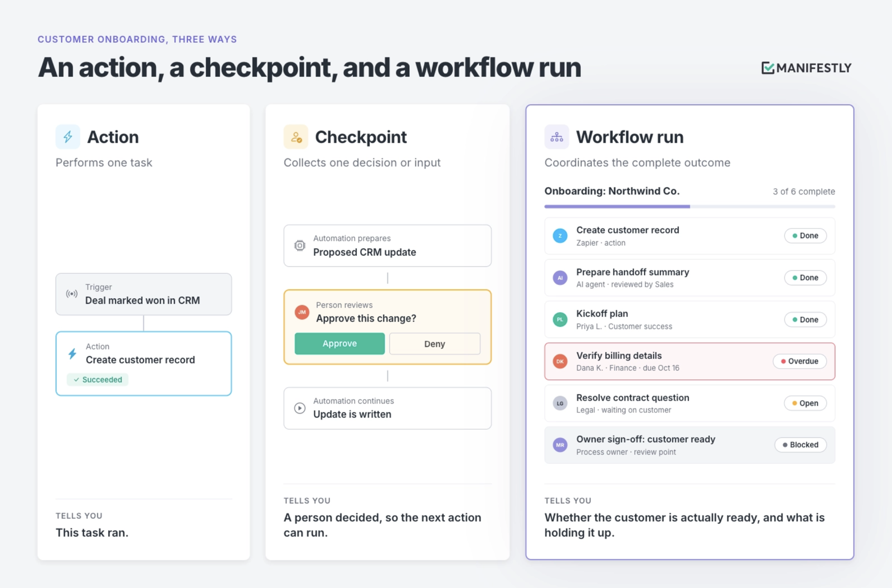Click the Open badge on Resolve contract question
This screenshot has width=892, height=588.
[x=806, y=403]
